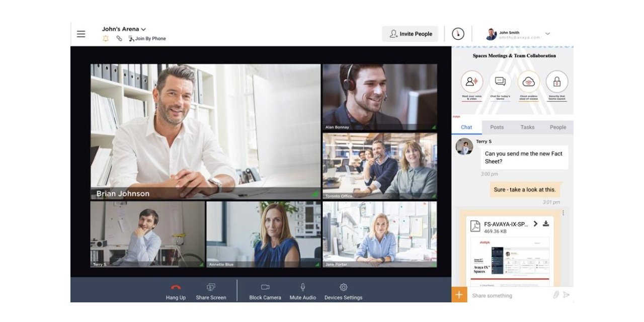Image resolution: width=644 pixels, height=322 pixels.
Task: Click the paperclip attach icon
Action: (556, 295)
